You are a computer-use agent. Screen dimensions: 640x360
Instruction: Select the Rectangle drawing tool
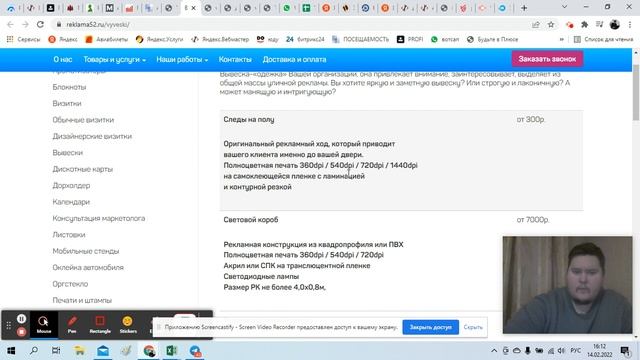pos(100,324)
